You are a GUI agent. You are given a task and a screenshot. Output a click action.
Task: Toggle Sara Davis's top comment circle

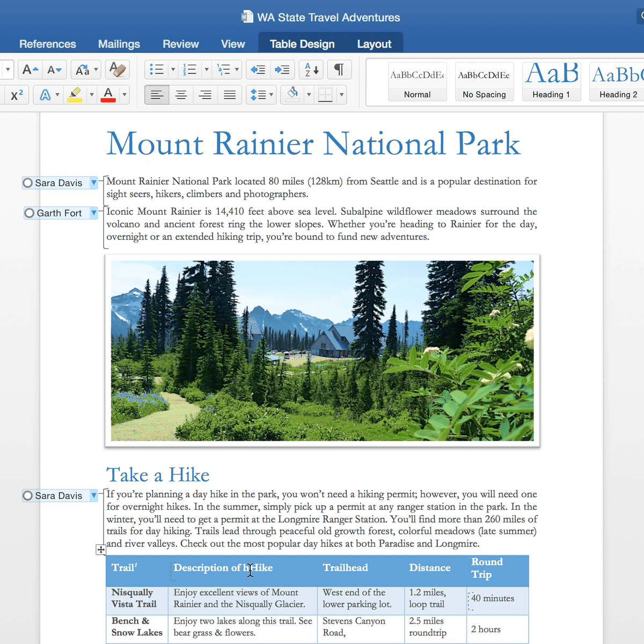click(28, 183)
